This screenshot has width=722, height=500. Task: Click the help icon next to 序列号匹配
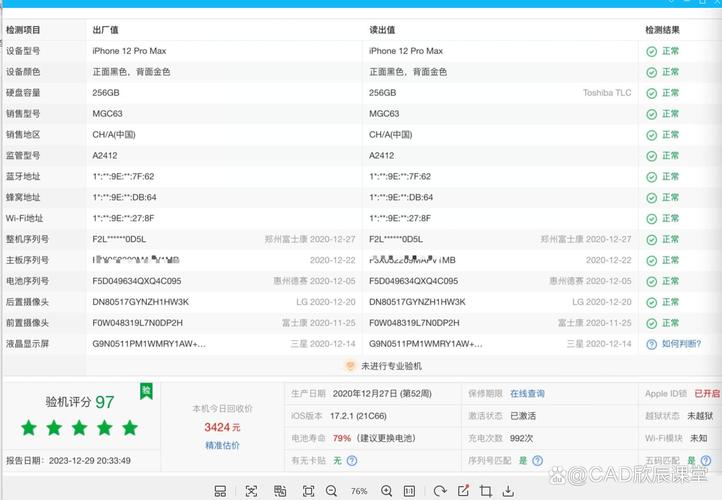click(537, 460)
